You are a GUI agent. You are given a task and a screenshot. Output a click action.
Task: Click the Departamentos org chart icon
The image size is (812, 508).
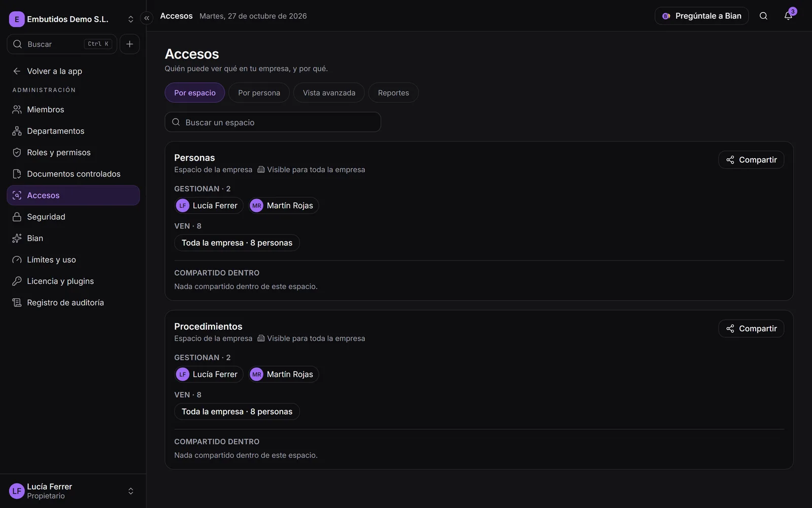pyautogui.click(x=17, y=131)
